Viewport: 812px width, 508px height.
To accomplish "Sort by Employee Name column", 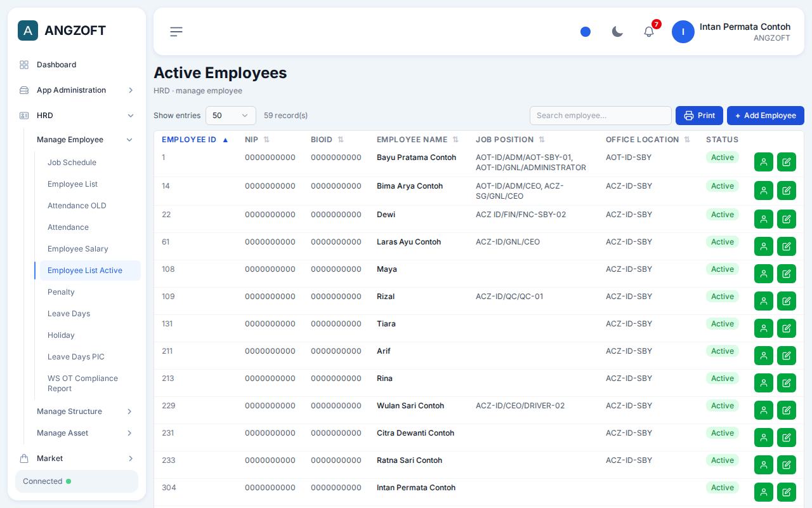I will (x=417, y=140).
